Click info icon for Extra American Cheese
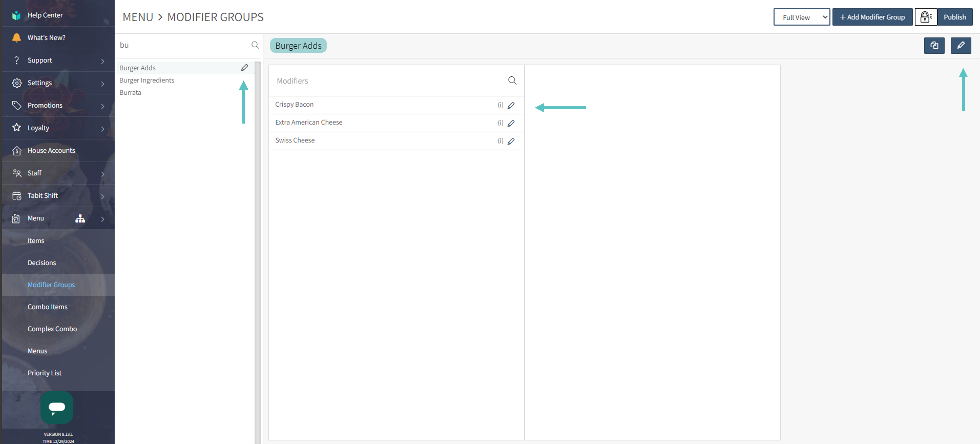The height and width of the screenshot is (444, 980). point(500,123)
